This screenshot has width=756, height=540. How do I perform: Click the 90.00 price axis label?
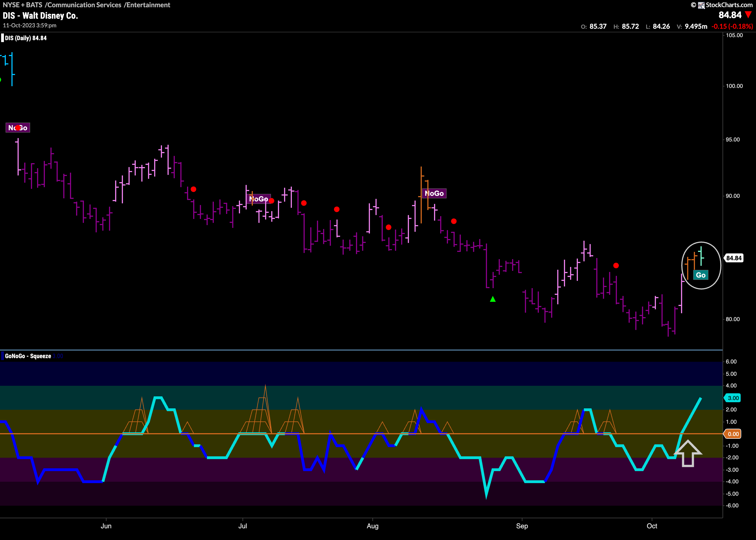732,196
